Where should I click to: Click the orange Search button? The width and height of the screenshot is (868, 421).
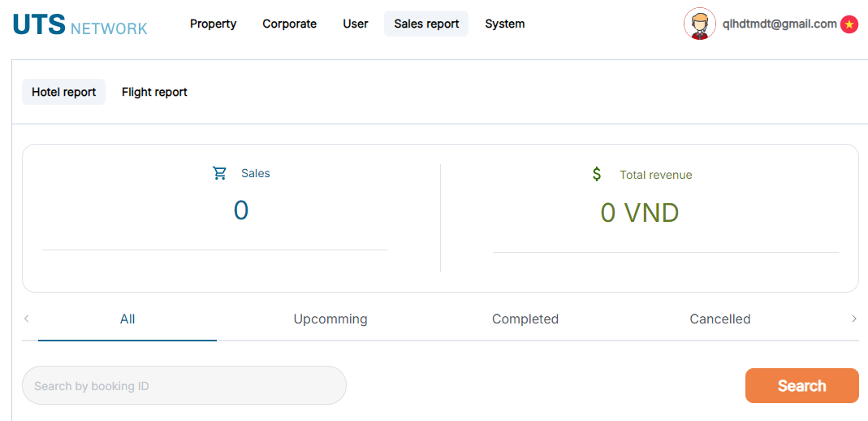(x=802, y=385)
